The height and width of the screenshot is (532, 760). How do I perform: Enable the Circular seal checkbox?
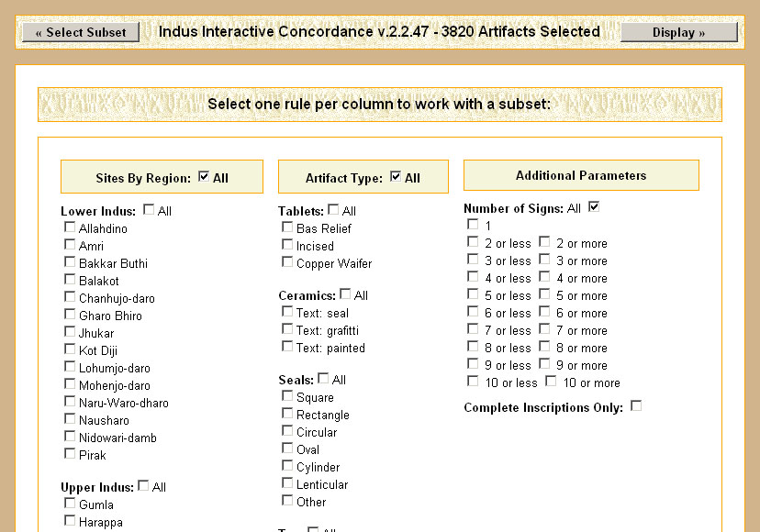[287, 430]
